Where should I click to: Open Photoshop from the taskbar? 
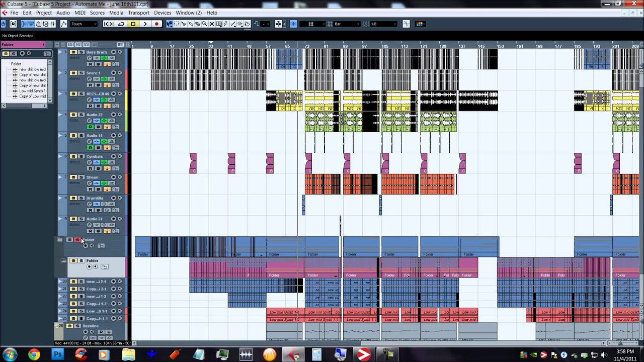tap(58, 354)
